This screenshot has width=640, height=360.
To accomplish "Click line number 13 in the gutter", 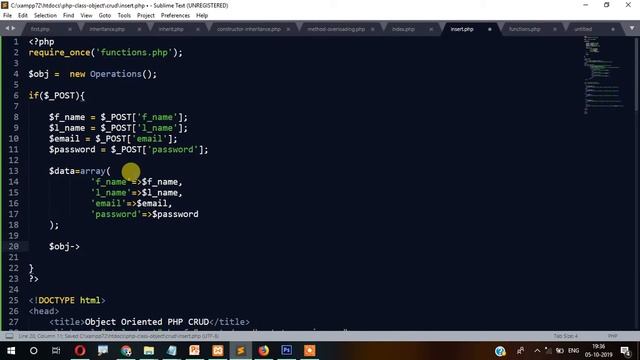I will pyautogui.click(x=13, y=171).
